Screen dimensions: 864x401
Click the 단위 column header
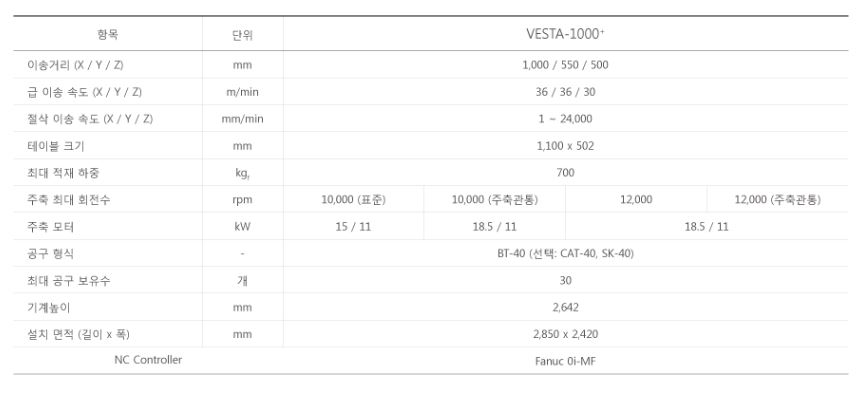[243, 35]
